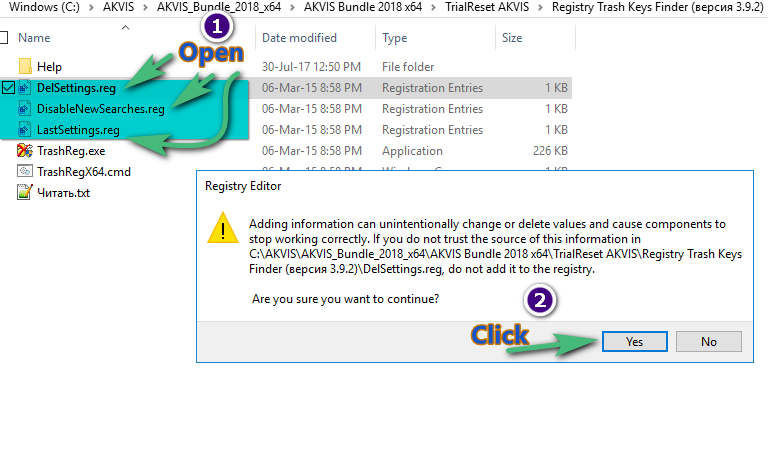Click the Help folder icon
Viewport: 768px width, 463px height.
pyautogui.click(x=25, y=67)
